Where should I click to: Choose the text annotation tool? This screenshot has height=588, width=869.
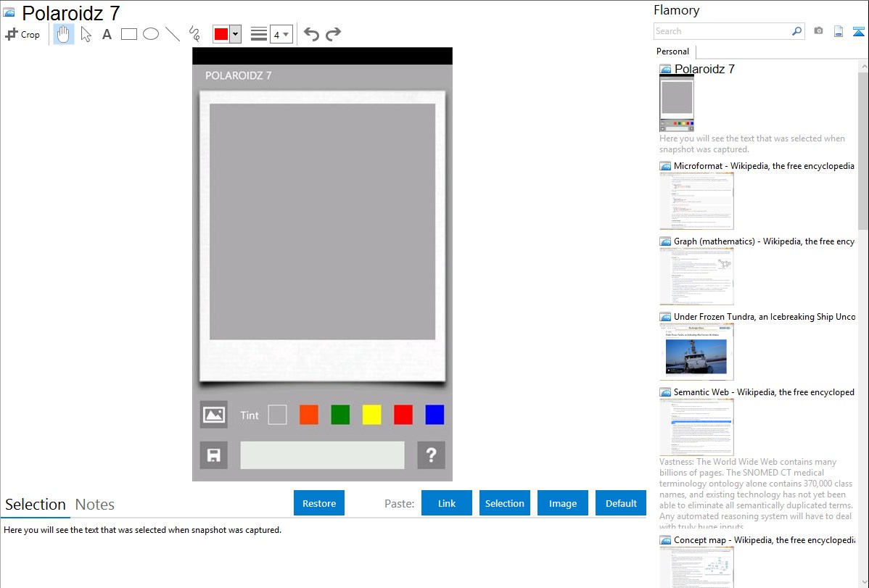coord(107,34)
